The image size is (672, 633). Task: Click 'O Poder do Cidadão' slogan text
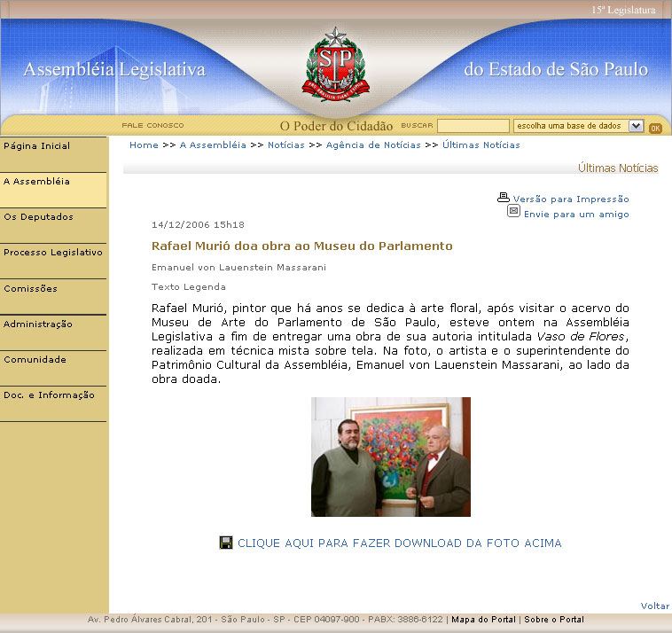(336, 126)
